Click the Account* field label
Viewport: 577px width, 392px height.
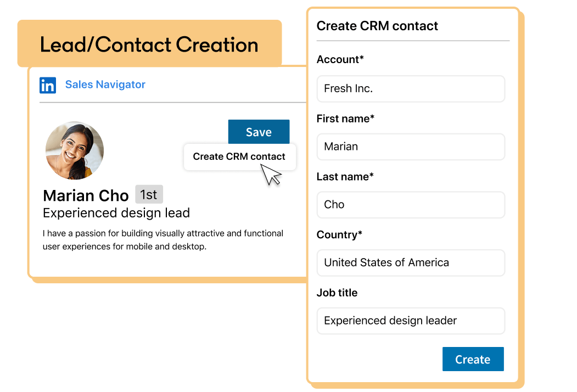(x=340, y=59)
